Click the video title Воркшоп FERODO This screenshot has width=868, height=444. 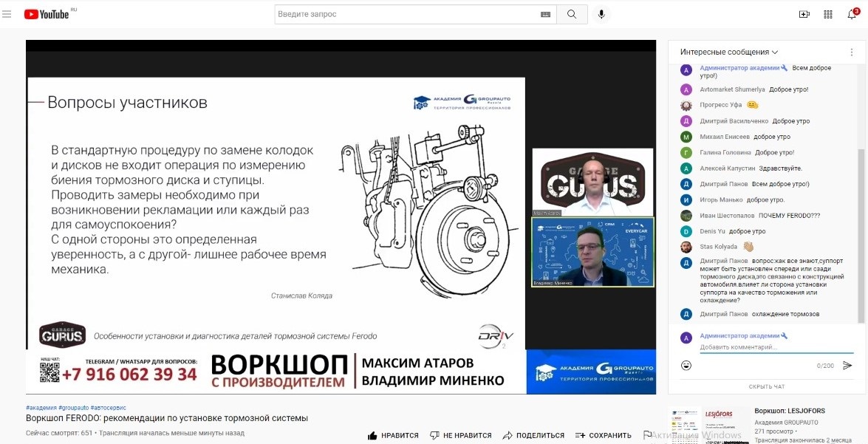167,419
